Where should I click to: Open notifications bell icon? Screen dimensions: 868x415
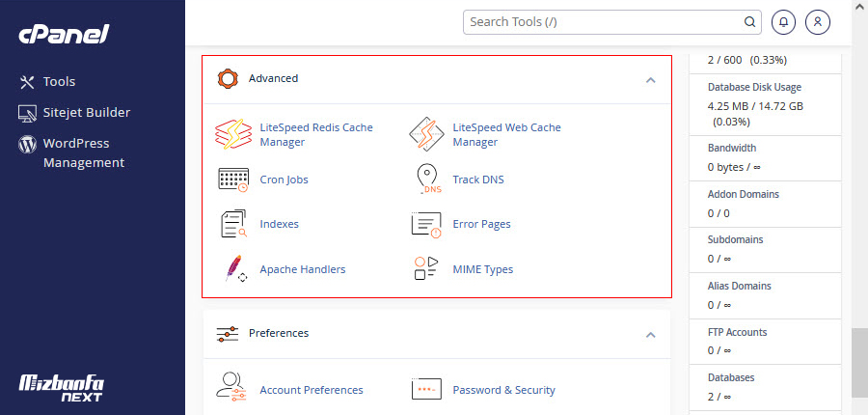click(x=783, y=22)
